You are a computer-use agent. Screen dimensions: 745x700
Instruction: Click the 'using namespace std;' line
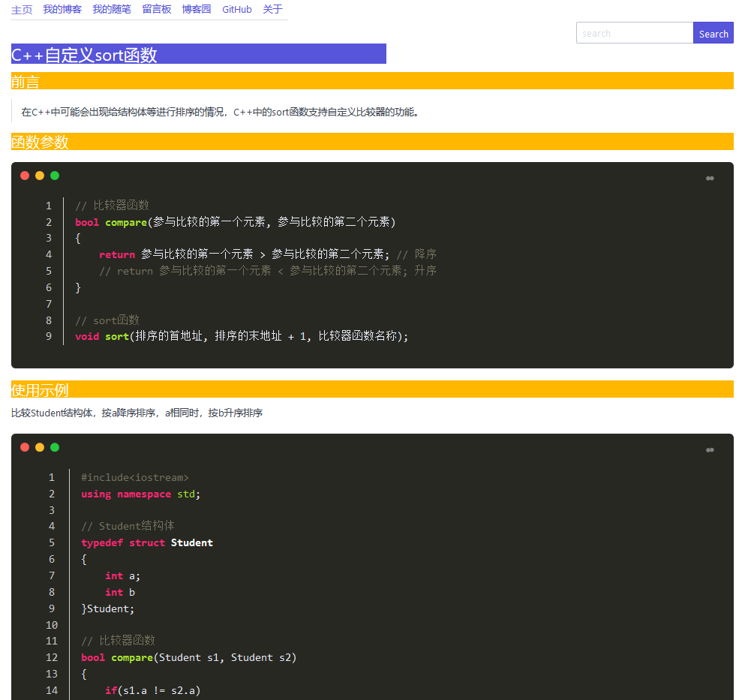(140, 494)
